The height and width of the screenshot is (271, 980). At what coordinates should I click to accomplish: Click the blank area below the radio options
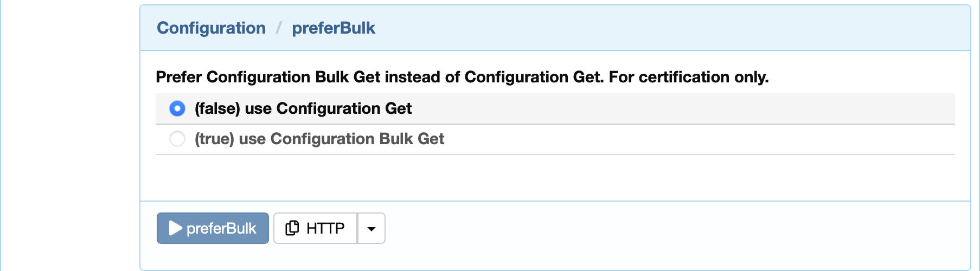click(x=555, y=178)
